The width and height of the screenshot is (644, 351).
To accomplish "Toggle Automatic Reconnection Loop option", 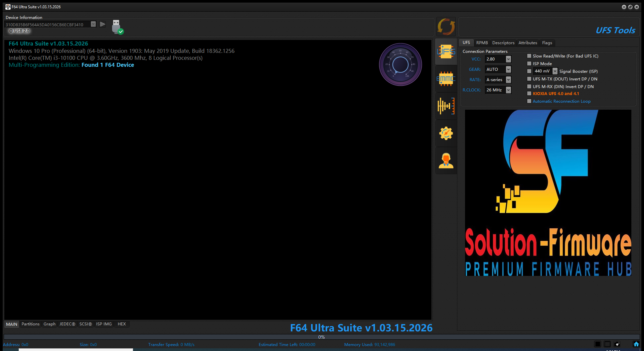I will click(x=529, y=101).
